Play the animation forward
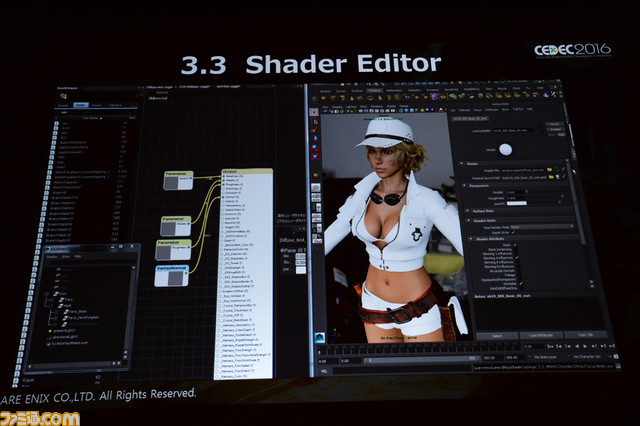Image resolution: width=640 pixels, height=426 pixels. click(x=585, y=346)
